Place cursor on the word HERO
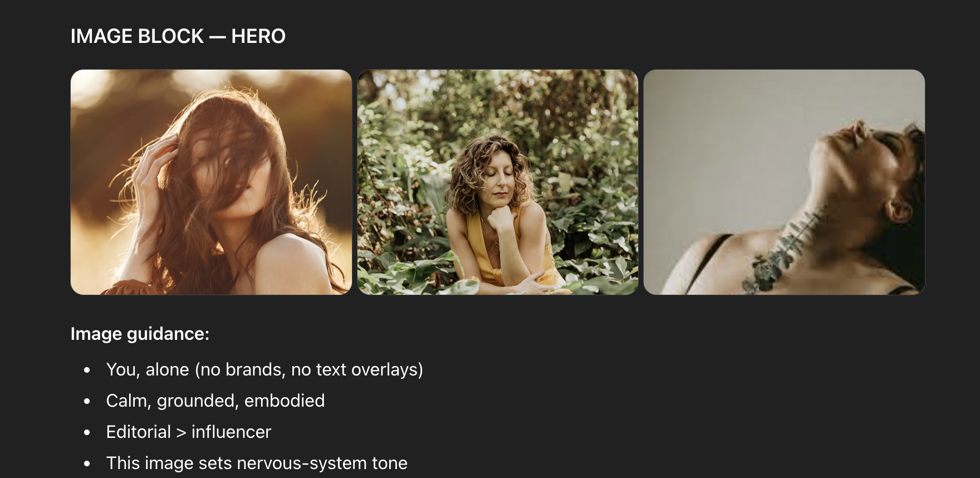This screenshot has width=980, height=478. (258, 36)
